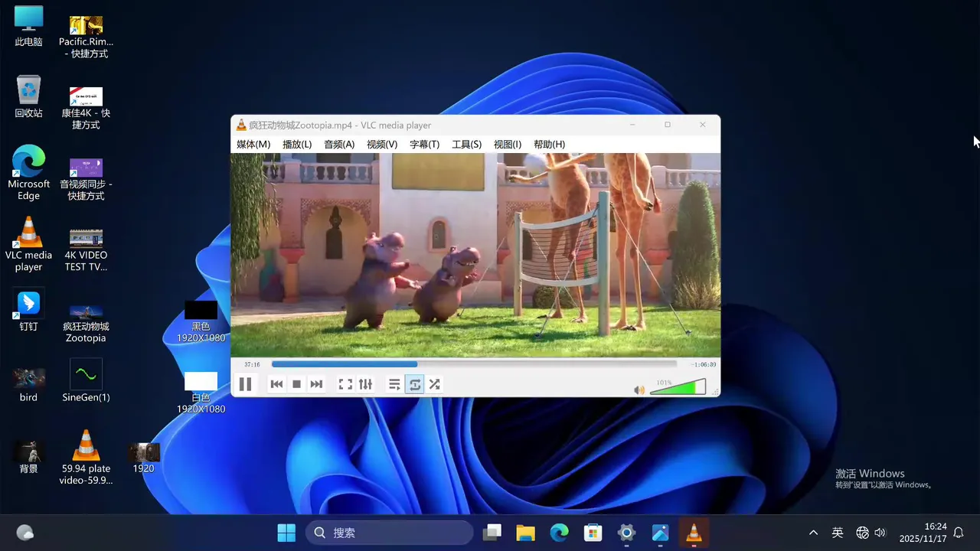This screenshot has width=980, height=551.
Task: Click the elapsed time 37:16 label
Action: pyautogui.click(x=252, y=365)
